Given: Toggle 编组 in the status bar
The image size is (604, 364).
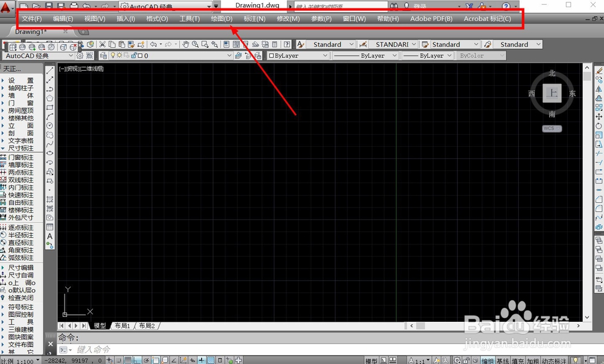Looking at the screenshot, I should pos(487,360).
